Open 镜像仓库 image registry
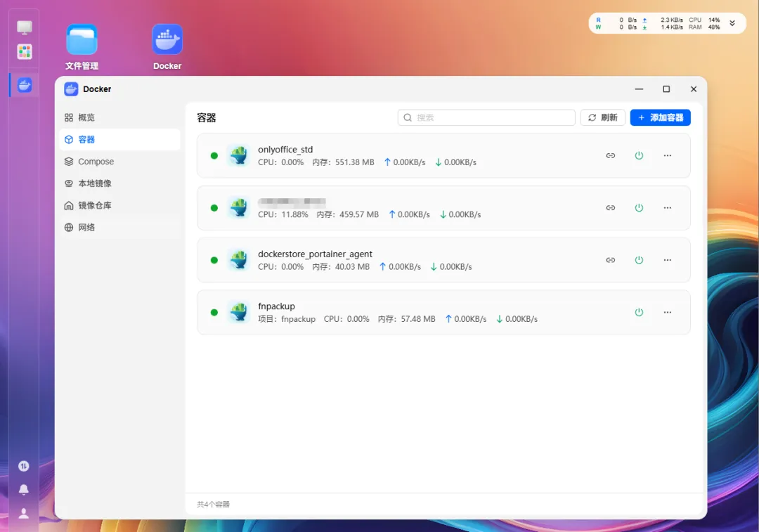The width and height of the screenshot is (759, 532). coord(119,205)
